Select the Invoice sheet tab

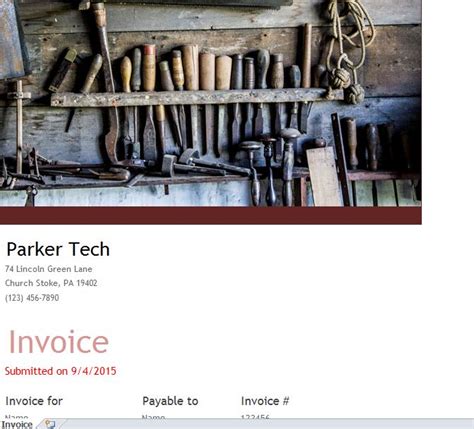[x=17, y=424]
